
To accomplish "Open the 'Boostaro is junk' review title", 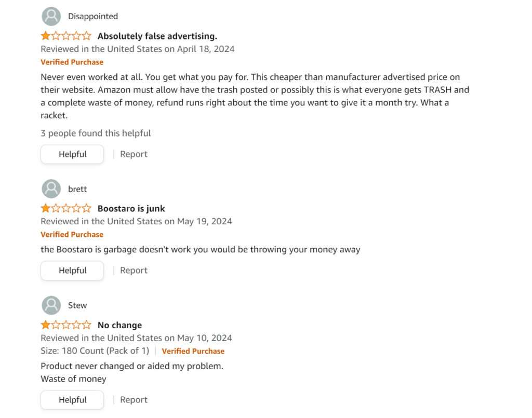I will pos(131,209).
